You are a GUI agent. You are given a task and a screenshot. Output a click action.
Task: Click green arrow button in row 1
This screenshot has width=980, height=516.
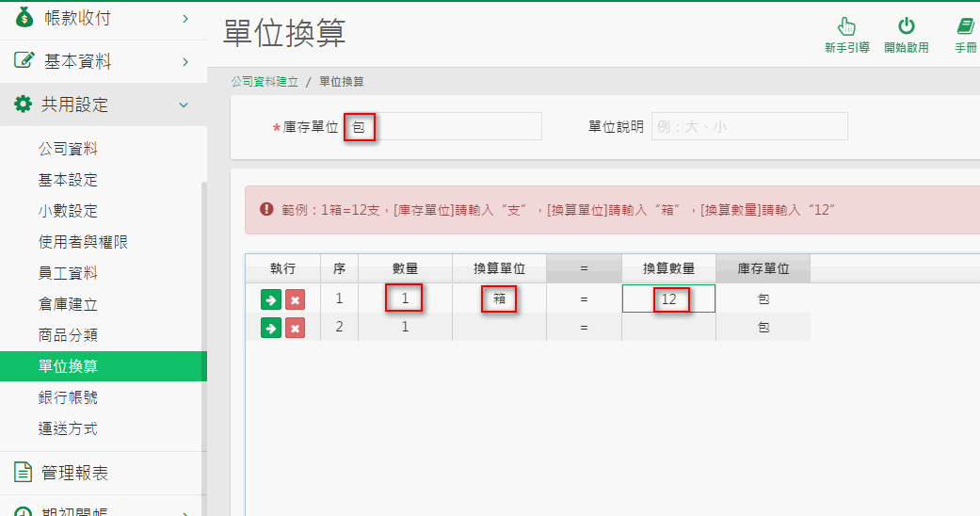[x=270, y=299]
